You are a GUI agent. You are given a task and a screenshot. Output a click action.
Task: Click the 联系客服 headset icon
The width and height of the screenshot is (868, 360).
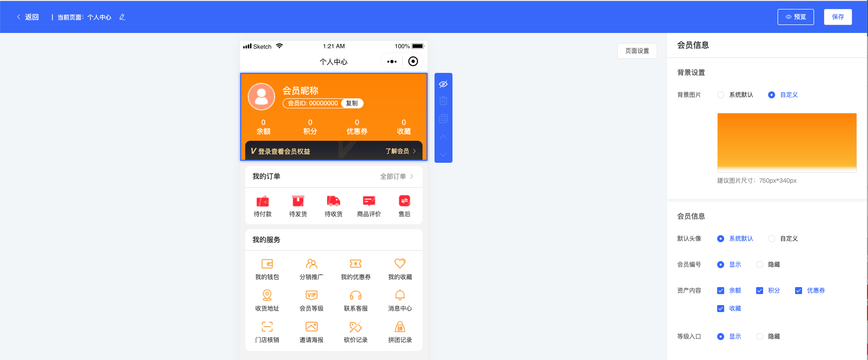356,295
